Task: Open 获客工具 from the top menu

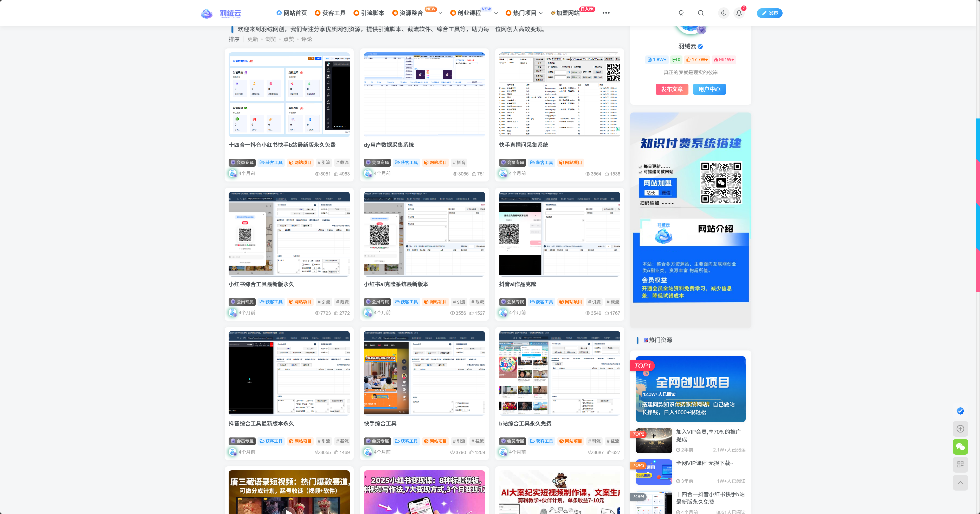Action: (333, 12)
